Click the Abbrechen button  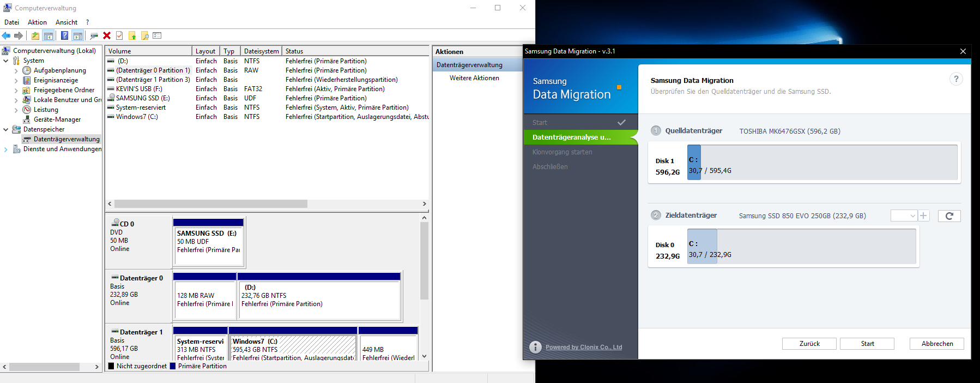[937, 344]
